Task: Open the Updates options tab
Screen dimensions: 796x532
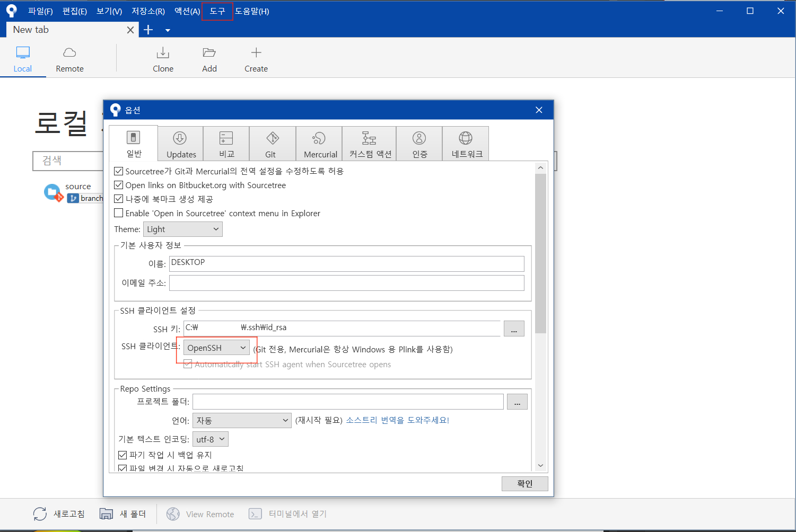Action: (181, 144)
